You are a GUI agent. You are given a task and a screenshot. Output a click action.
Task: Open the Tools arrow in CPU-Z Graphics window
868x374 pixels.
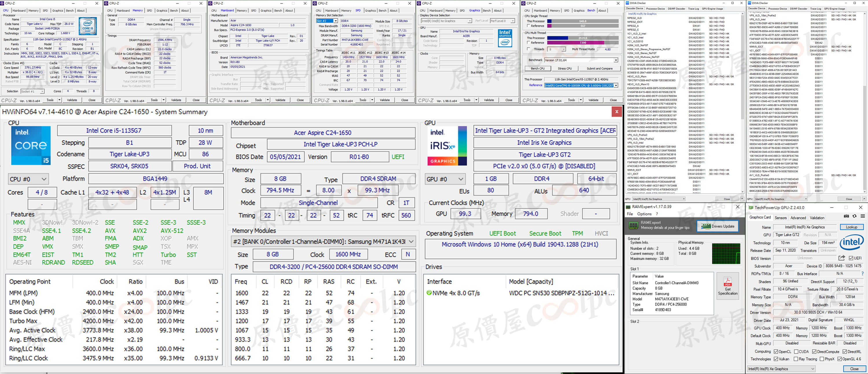476,100
